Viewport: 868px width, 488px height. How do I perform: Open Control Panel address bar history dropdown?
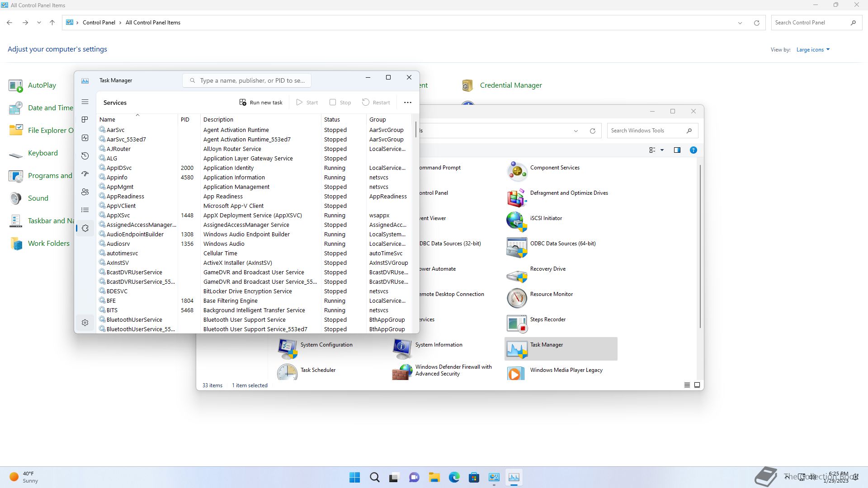pyautogui.click(x=740, y=23)
